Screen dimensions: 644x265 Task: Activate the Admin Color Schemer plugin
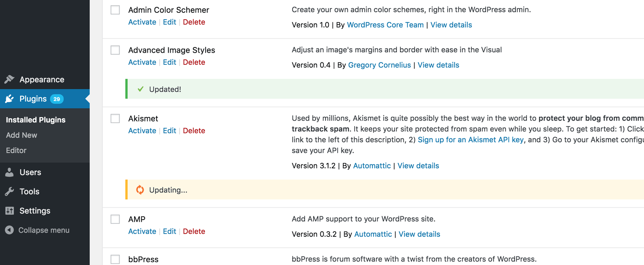click(142, 22)
